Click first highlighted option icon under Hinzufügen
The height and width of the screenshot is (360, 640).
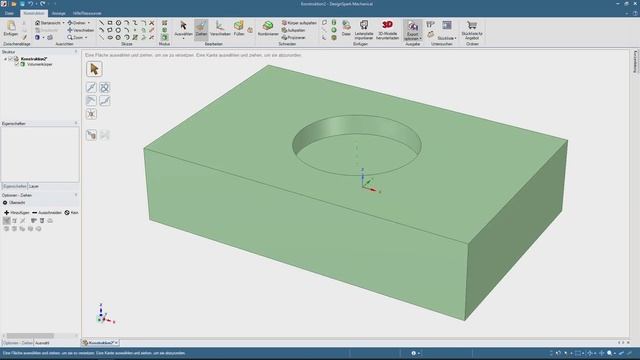7,221
